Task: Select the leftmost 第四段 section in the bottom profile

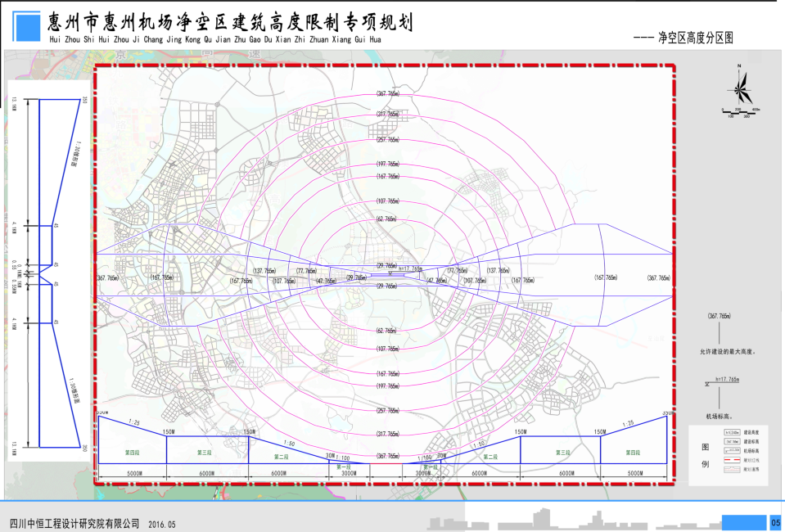Action: [x=132, y=452]
